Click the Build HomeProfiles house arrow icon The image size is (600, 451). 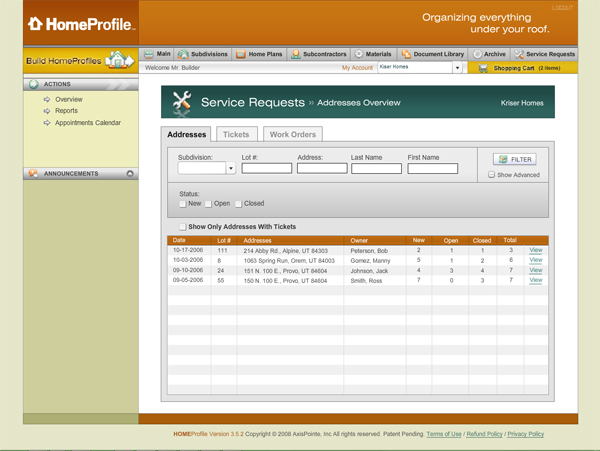(120, 60)
